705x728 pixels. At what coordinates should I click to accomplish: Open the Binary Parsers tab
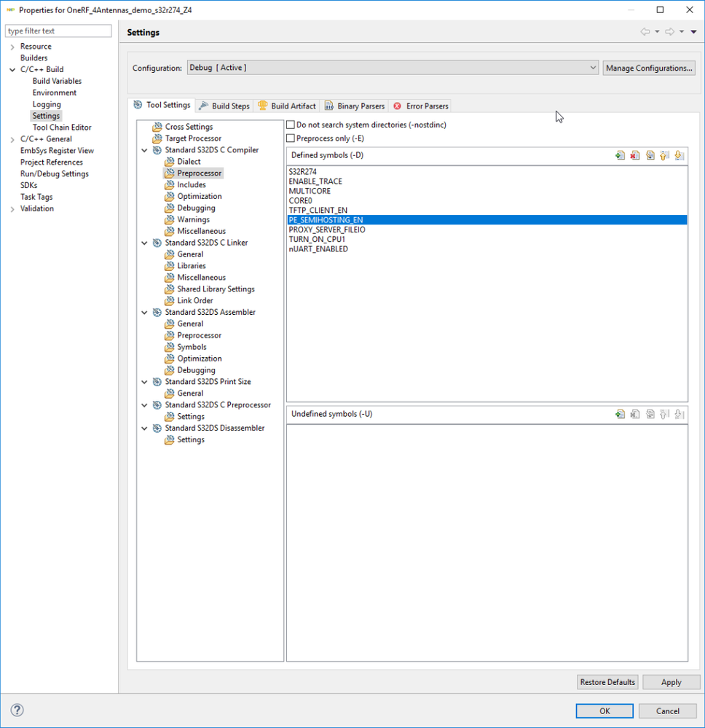pyautogui.click(x=355, y=106)
